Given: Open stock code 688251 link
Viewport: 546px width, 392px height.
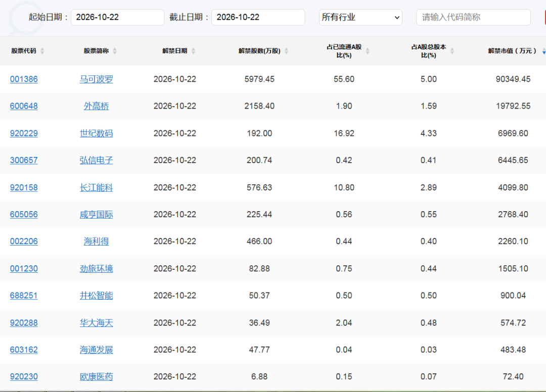Looking at the screenshot, I should (x=24, y=296).
